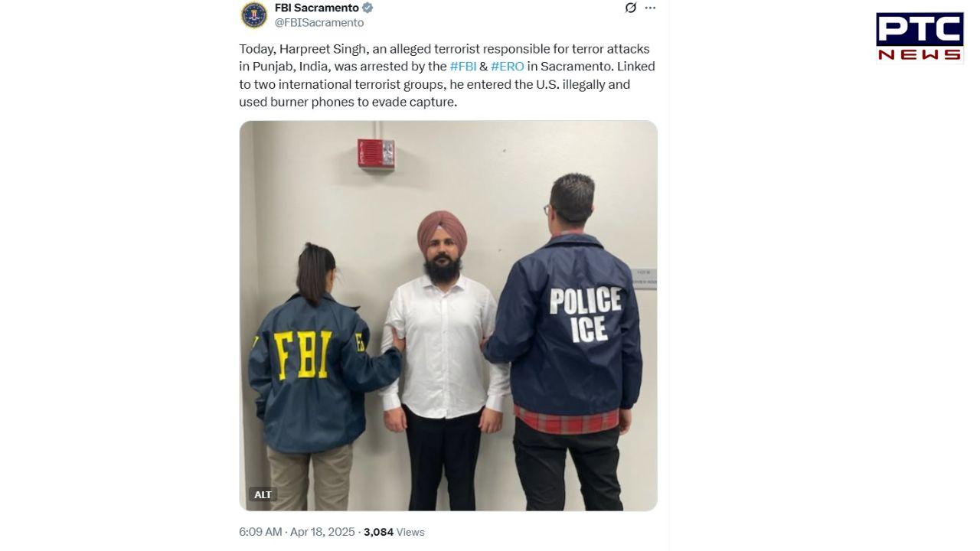Click the 6:09 AM · Apr 18, 2025 timestamp
Image resolution: width=980 pixels, height=551 pixels.
point(297,532)
